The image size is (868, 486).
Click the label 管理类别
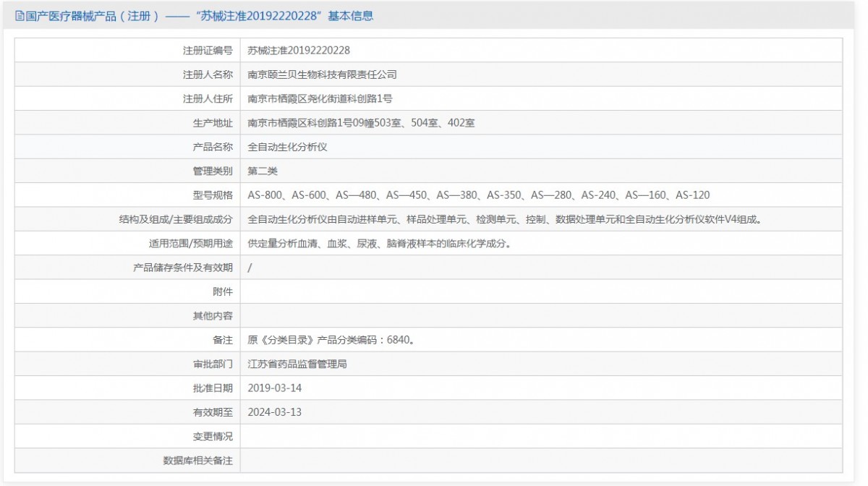tap(213, 171)
